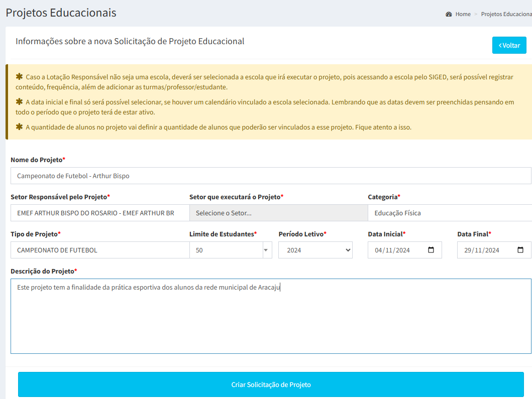Open the Limite de Estudantes dropdown arrow
This screenshot has height=399, width=532.
[x=267, y=250]
